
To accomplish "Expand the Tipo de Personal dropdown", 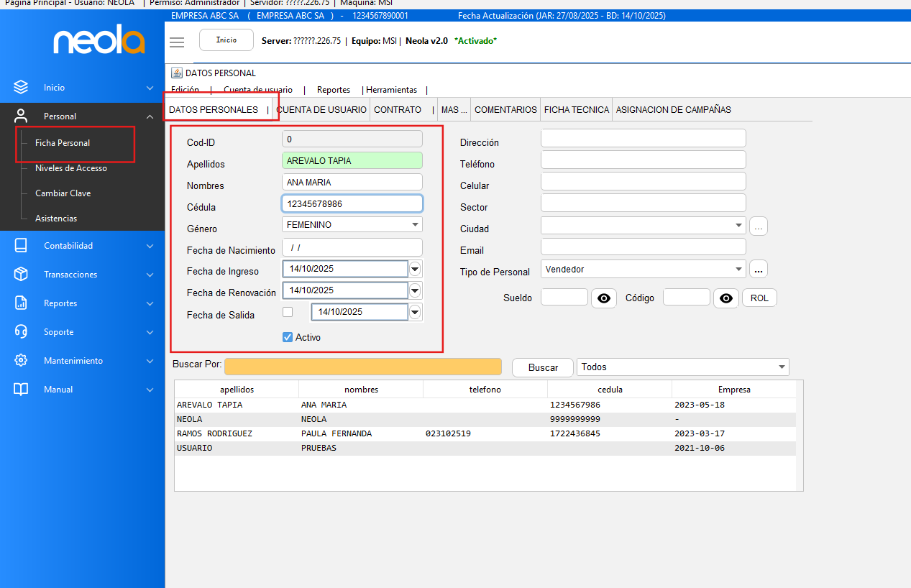I will (x=738, y=270).
